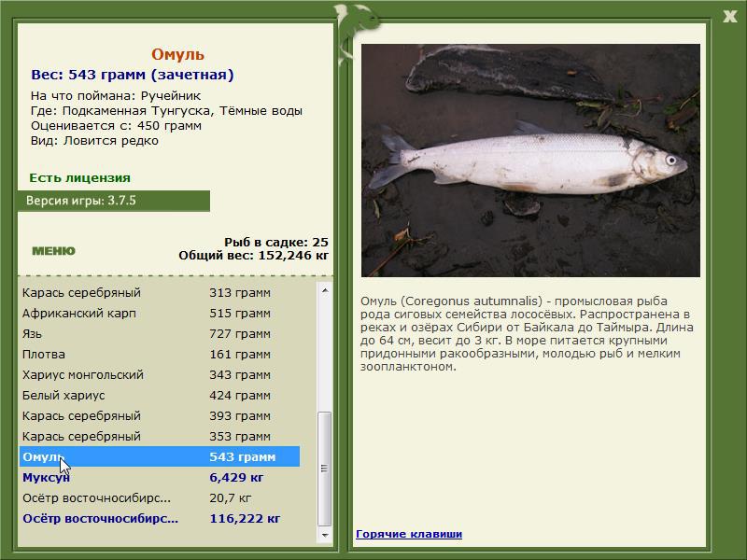This screenshot has height=560, width=747.
Task: Select Карась серебряный 393 грамм entry
Action: [x=160, y=415]
